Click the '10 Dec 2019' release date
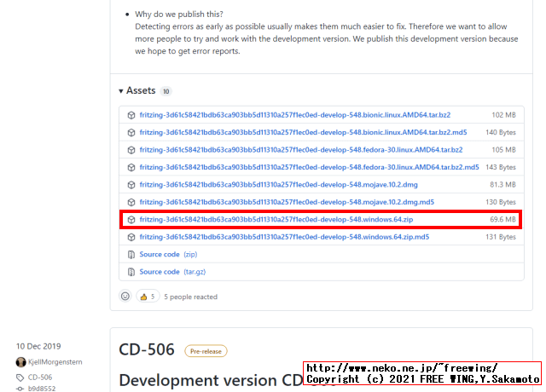 click(38, 347)
